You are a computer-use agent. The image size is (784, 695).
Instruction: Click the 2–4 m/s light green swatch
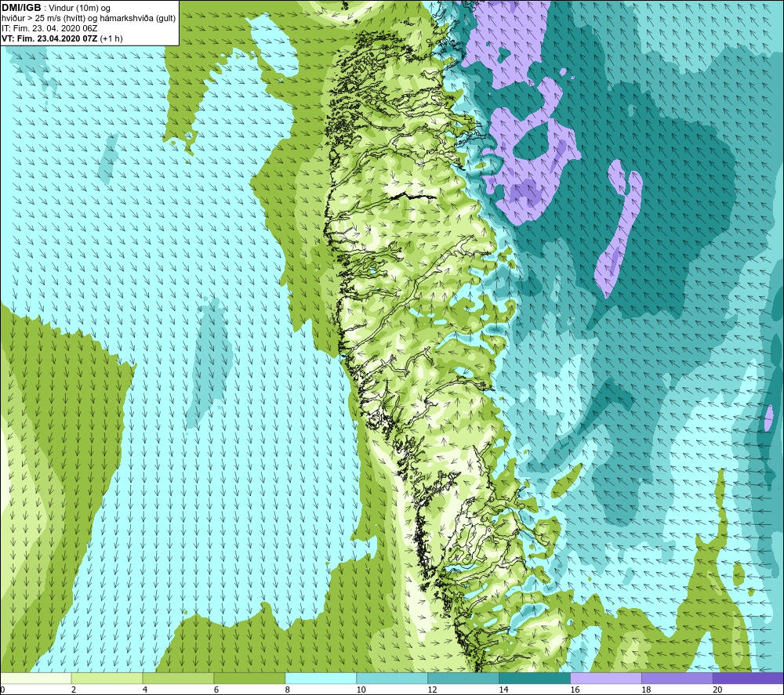(x=107, y=678)
